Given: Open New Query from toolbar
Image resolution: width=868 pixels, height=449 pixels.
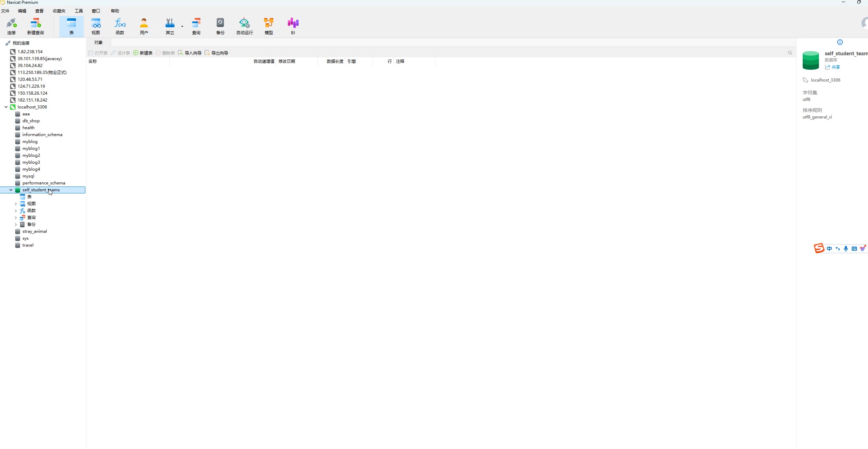Looking at the screenshot, I should [x=35, y=26].
